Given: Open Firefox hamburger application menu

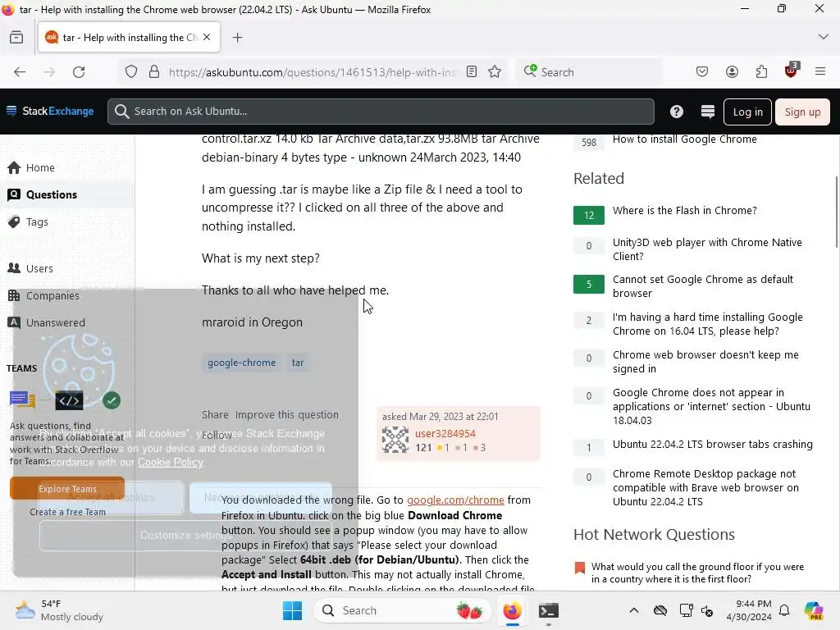Looking at the screenshot, I should pyautogui.click(x=820, y=72).
